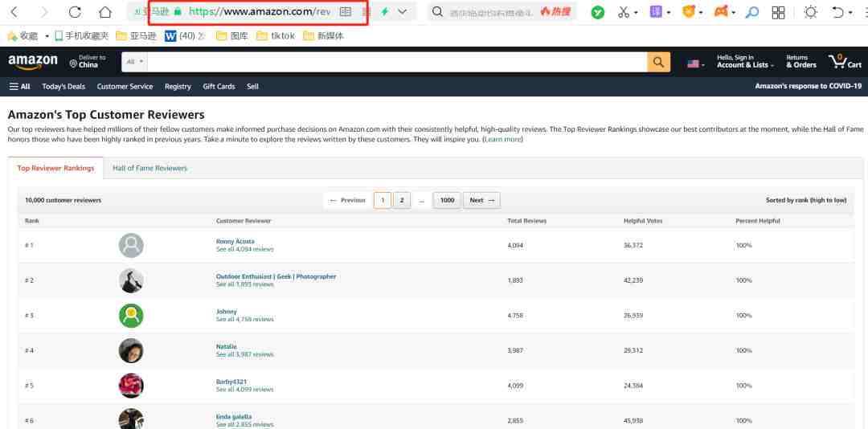Viewport: 868px width, 429px height.
Task: Click the Amazon search input field
Action: (x=398, y=62)
